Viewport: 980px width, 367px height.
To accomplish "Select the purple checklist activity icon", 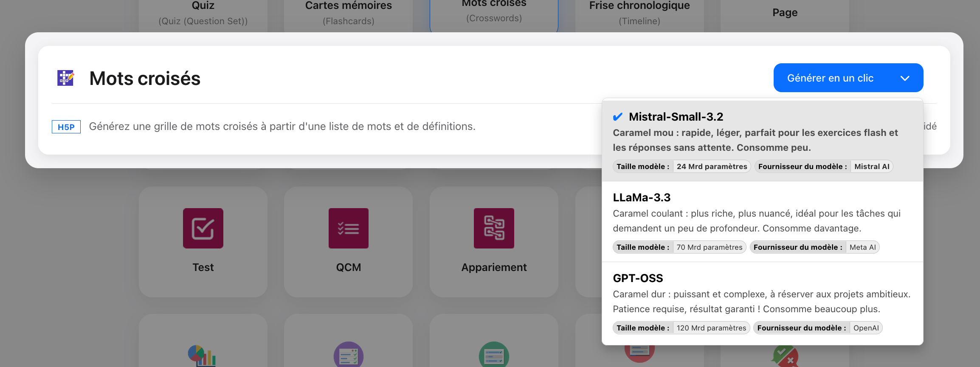I will click(348, 355).
